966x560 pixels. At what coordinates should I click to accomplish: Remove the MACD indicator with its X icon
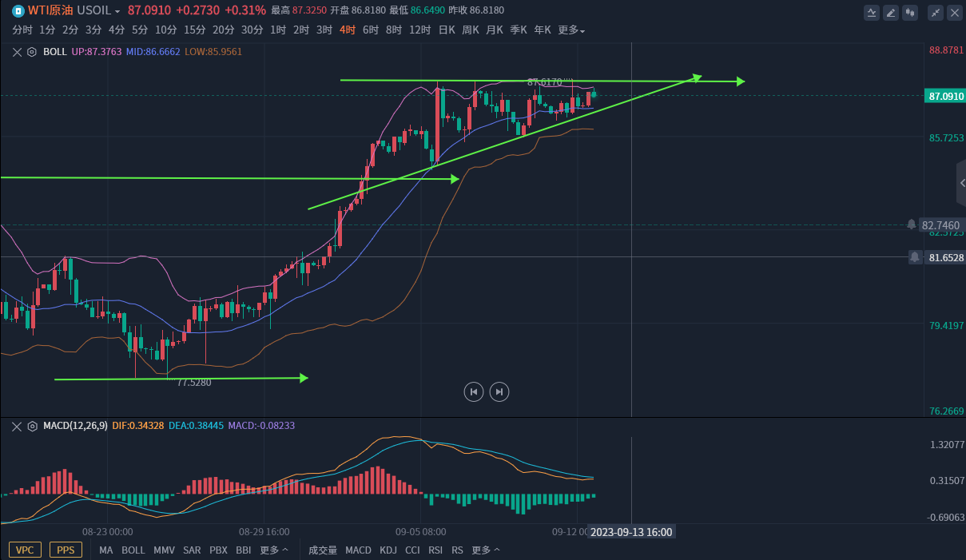coord(18,426)
